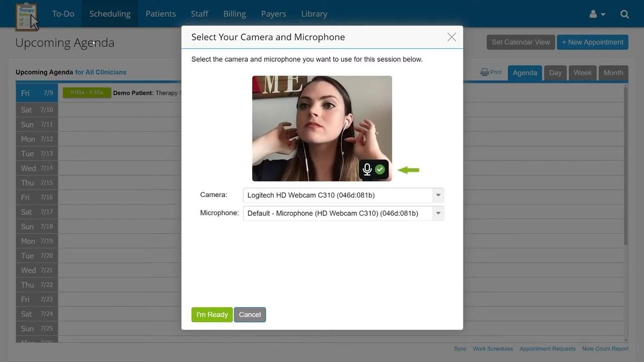Expand the Camera dropdown arrow
The height and width of the screenshot is (362, 644).
pyautogui.click(x=438, y=195)
